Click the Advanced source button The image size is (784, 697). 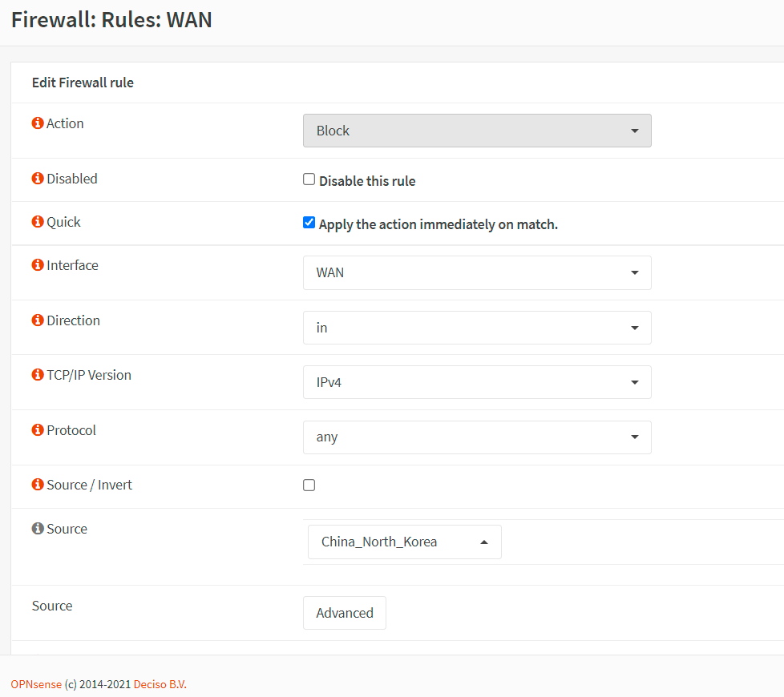344,613
